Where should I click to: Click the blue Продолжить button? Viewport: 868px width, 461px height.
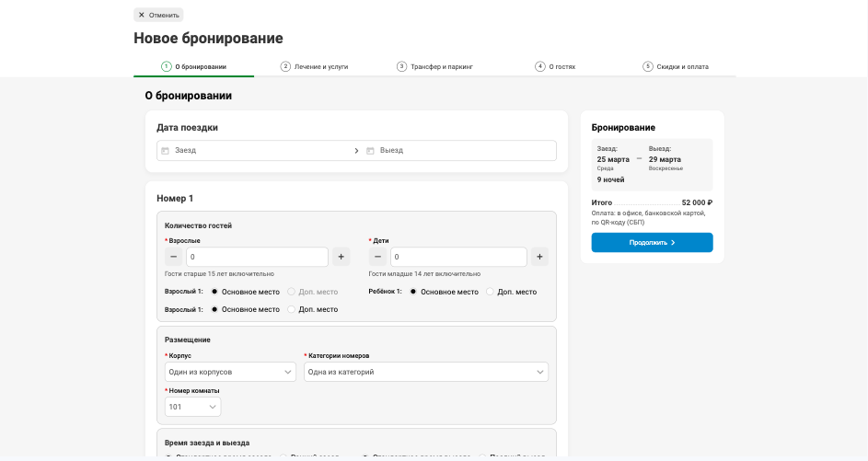coord(652,242)
